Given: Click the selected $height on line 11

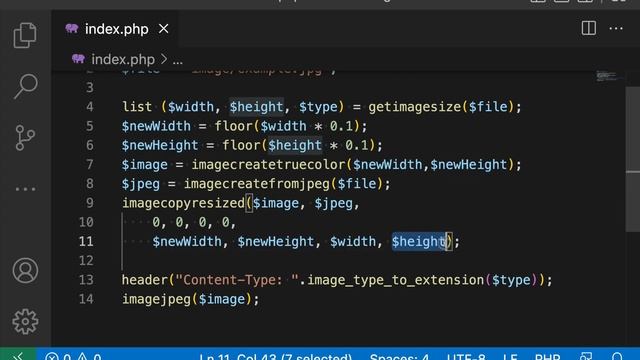Looking at the screenshot, I should [418, 242].
